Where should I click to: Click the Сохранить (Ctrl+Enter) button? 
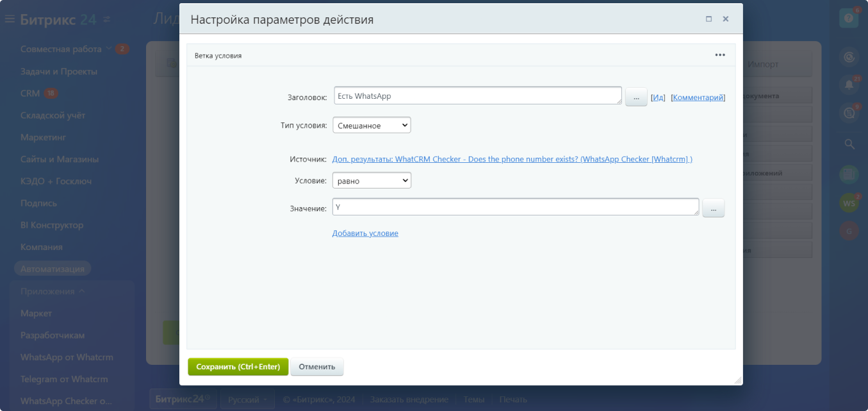click(x=238, y=367)
